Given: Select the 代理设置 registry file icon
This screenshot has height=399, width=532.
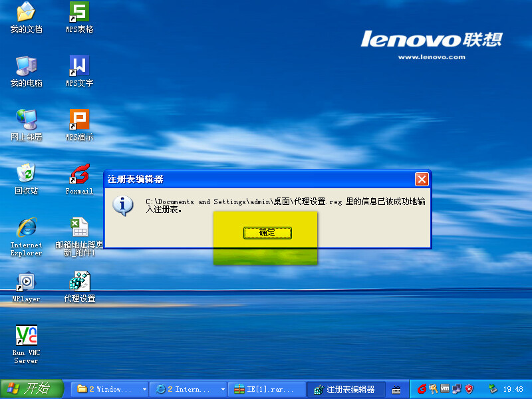Looking at the screenshot, I should click(x=79, y=282).
